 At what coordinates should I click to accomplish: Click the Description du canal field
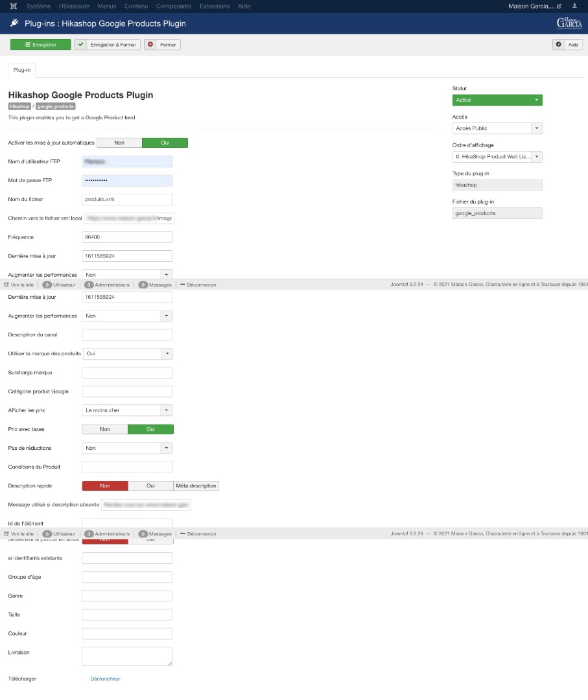click(127, 335)
